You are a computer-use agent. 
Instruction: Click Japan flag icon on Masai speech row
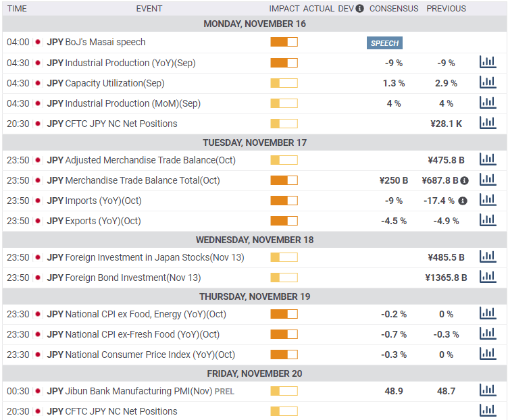(x=38, y=42)
